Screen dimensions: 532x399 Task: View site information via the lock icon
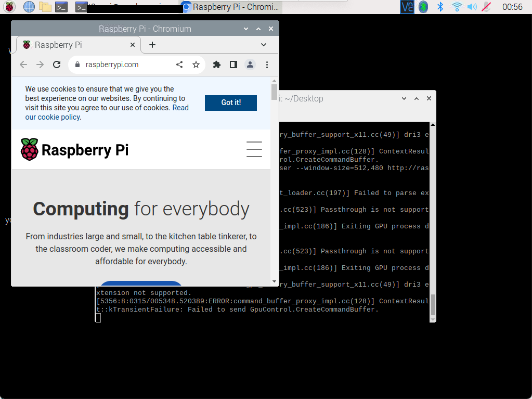pos(77,65)
